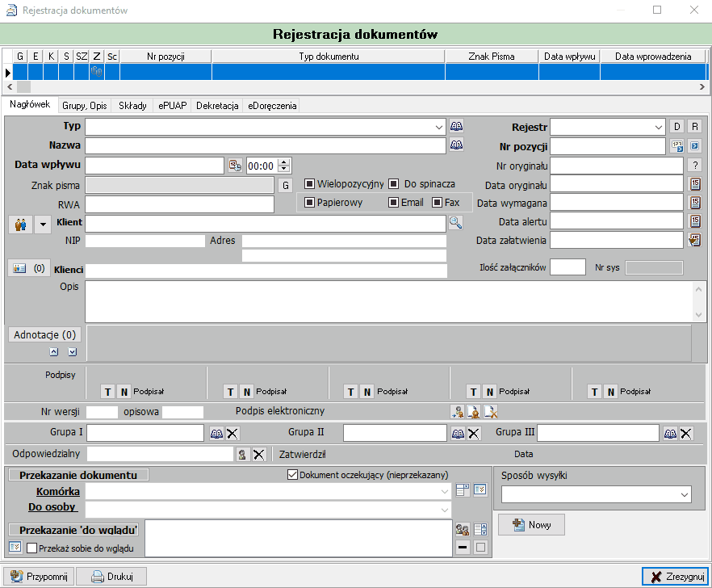Click the calendar icon beside the Data wpływu field
This screenshot has width=712, height=588.
(235, 166)
